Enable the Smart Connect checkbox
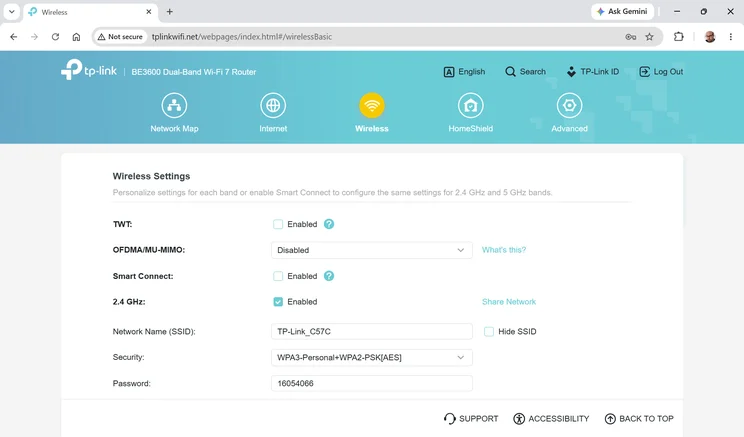 pyautogui.click(x=278, y=276)
